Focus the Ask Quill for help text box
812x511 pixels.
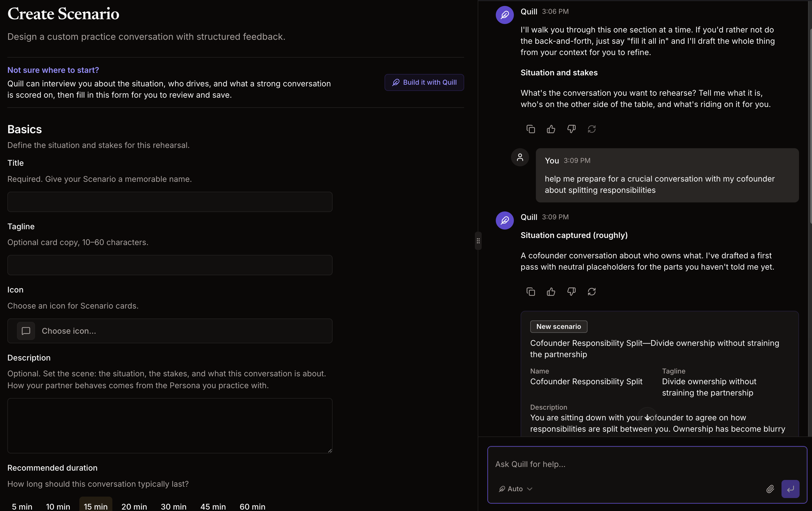click(x=647, y=464)
